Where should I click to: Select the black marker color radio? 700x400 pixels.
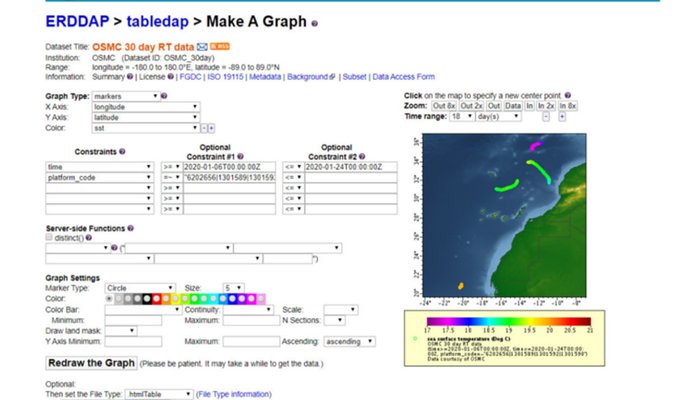(145, 298)
